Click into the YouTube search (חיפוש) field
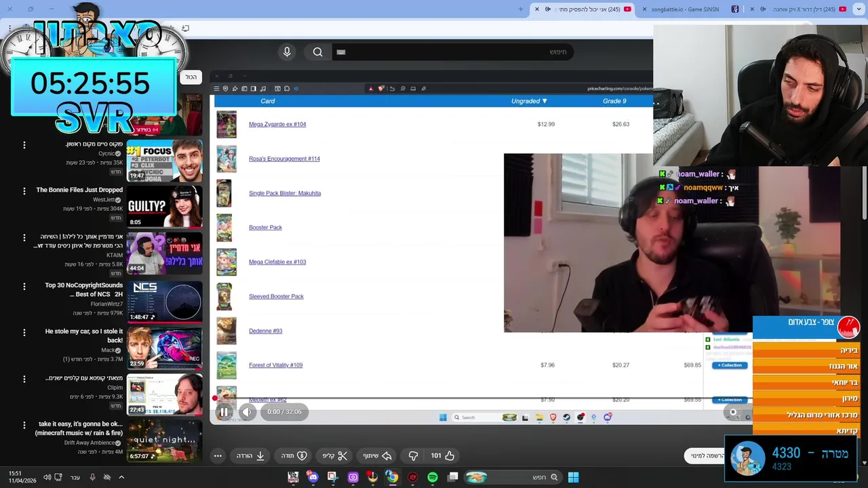 453,52
